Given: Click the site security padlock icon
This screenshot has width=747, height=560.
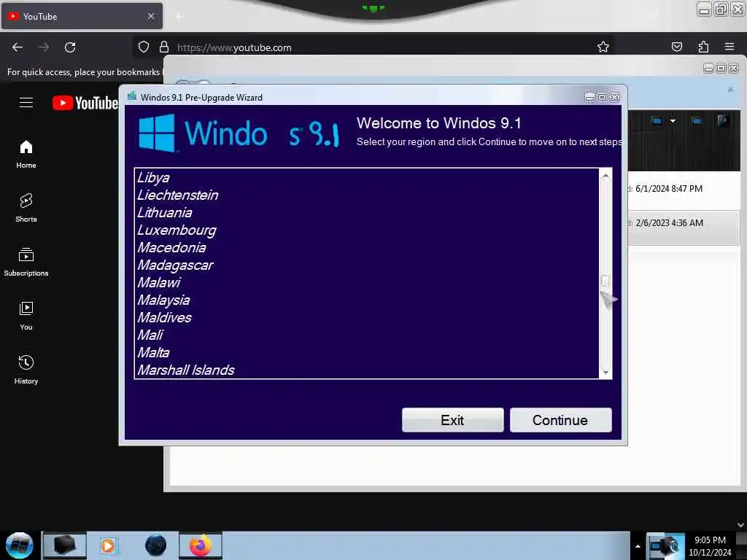Looking at the screenshot, I should 164,47.
